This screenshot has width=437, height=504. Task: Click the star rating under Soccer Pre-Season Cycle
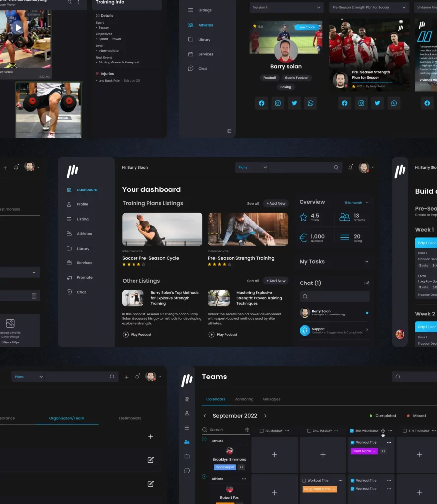pos(134,264)
